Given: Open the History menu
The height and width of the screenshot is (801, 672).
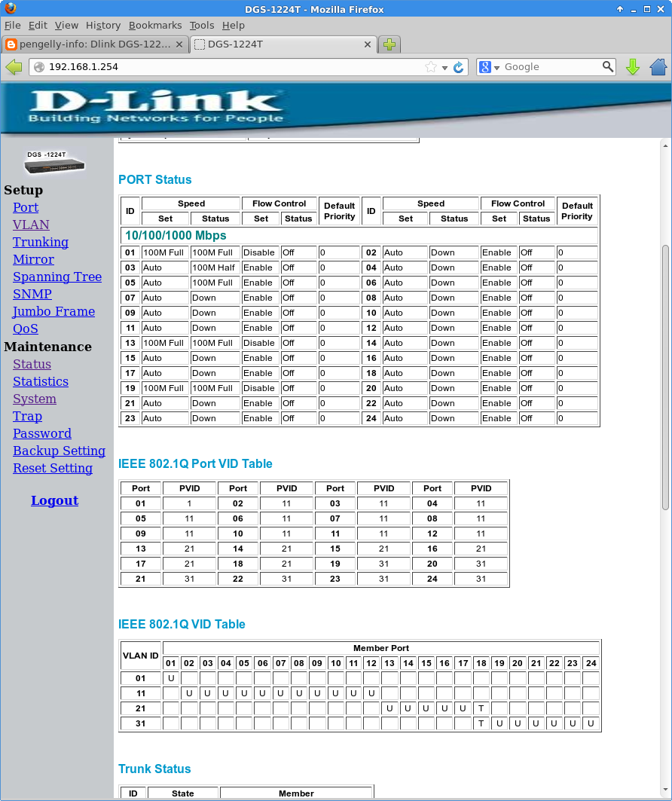Looking at the screenshot, I should click(x=103, y=25).
